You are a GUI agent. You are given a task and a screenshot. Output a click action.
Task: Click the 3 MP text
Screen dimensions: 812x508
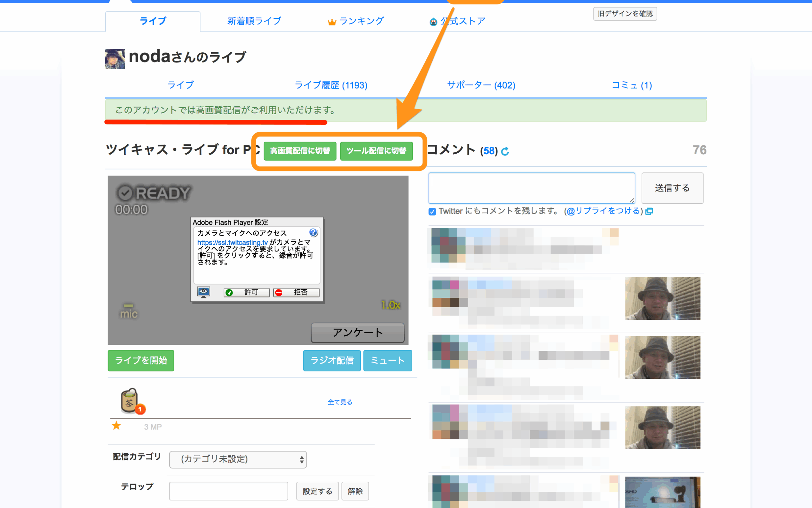coord(153,427)
